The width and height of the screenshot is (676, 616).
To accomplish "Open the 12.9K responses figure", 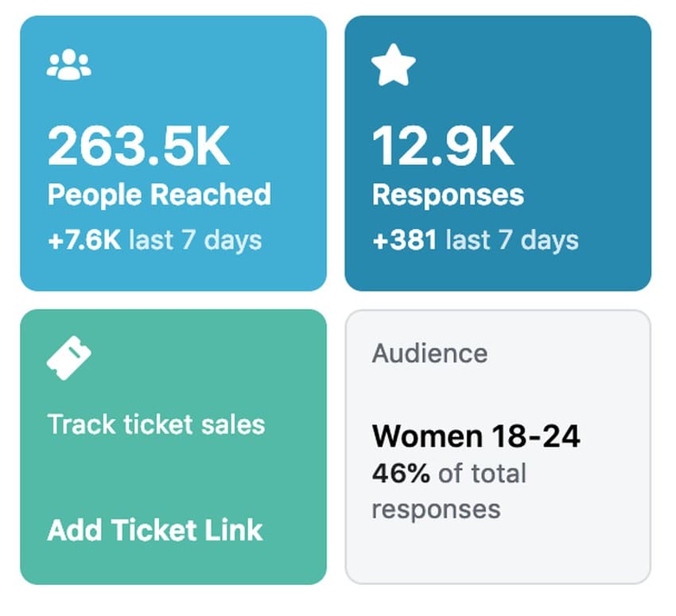I will pyautogui.click(x=443, y=147).
